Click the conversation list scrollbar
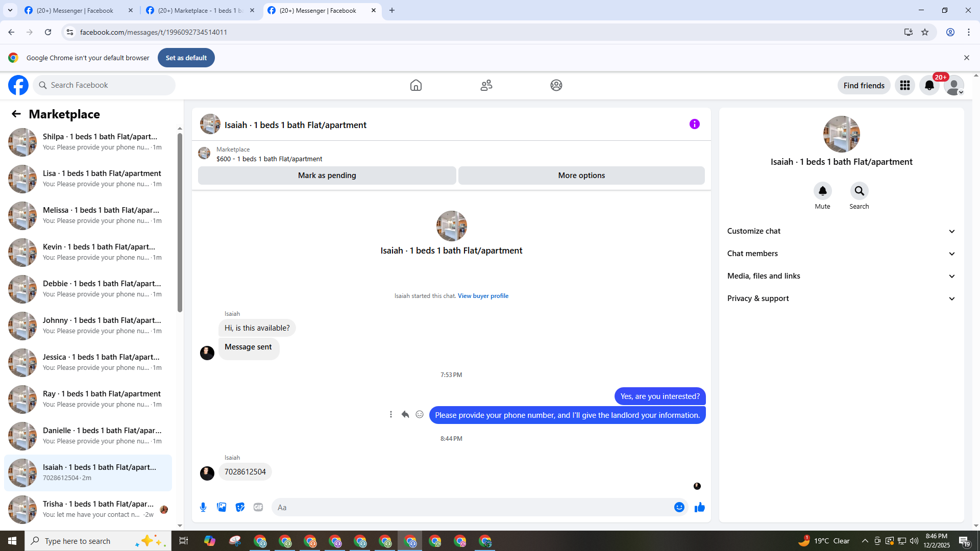 (x=180, y=222)
